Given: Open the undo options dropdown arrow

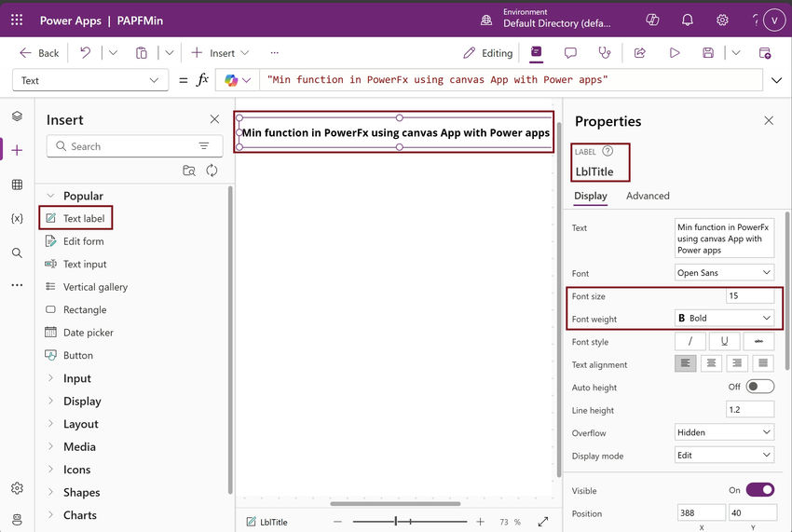Looking at the screenshot, I should (x=113, y=52).
